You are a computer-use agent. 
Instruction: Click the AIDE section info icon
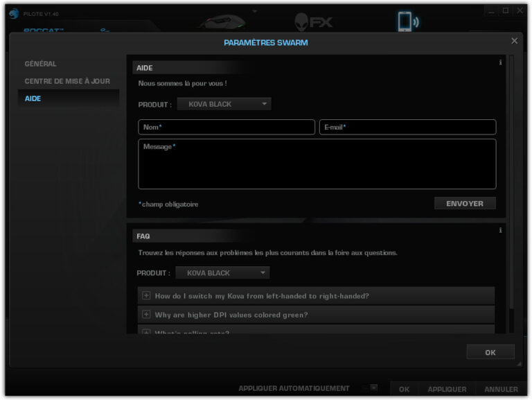500,62
